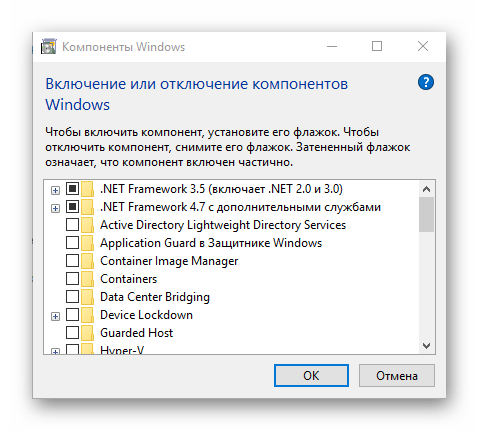
Task: Check the Container Image Manager checkbox
Action: point(72,261)
